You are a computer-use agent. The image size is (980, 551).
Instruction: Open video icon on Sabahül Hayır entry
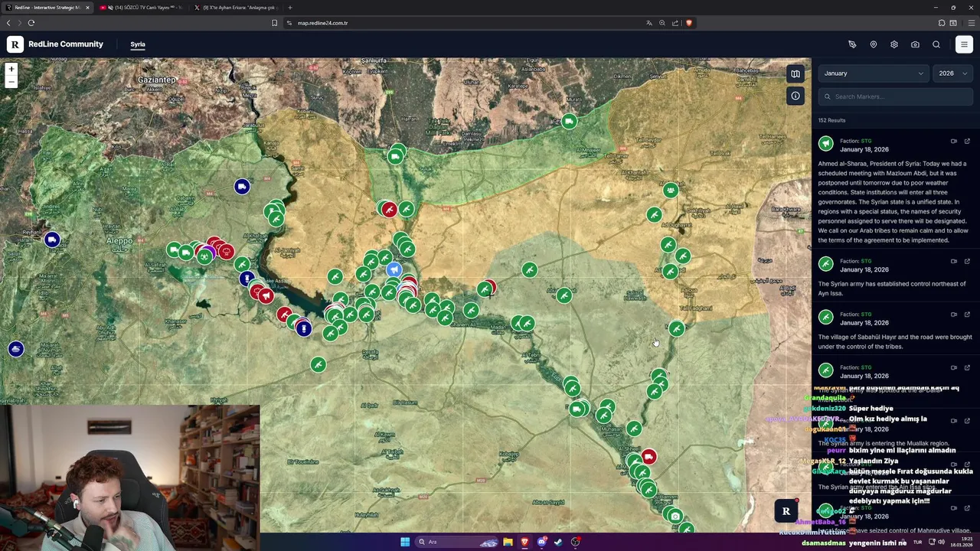click(954, 314)
